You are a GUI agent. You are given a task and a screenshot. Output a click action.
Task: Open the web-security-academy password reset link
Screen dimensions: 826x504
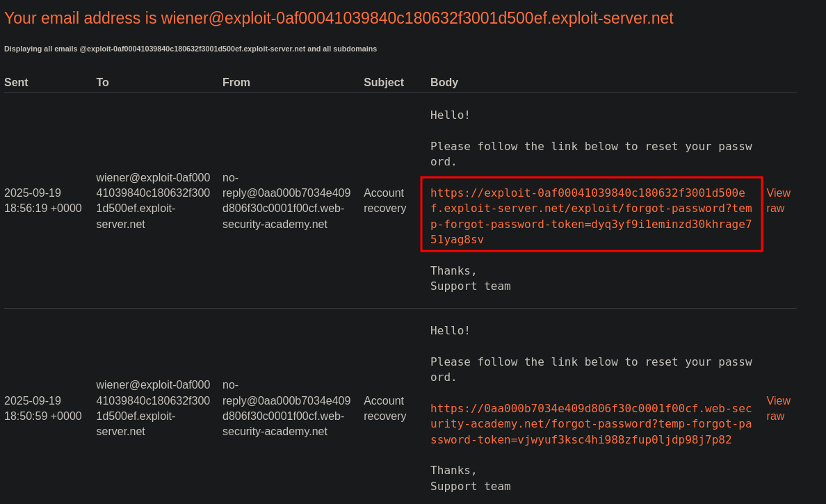(x=590, y=423)
